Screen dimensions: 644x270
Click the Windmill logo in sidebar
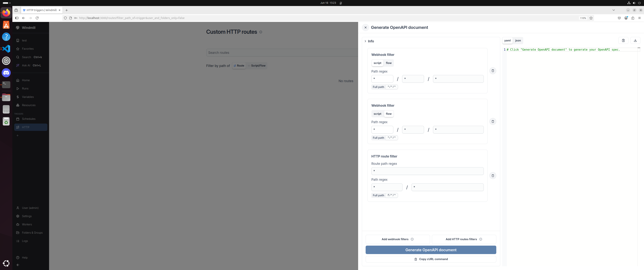(x=18, y=28)
